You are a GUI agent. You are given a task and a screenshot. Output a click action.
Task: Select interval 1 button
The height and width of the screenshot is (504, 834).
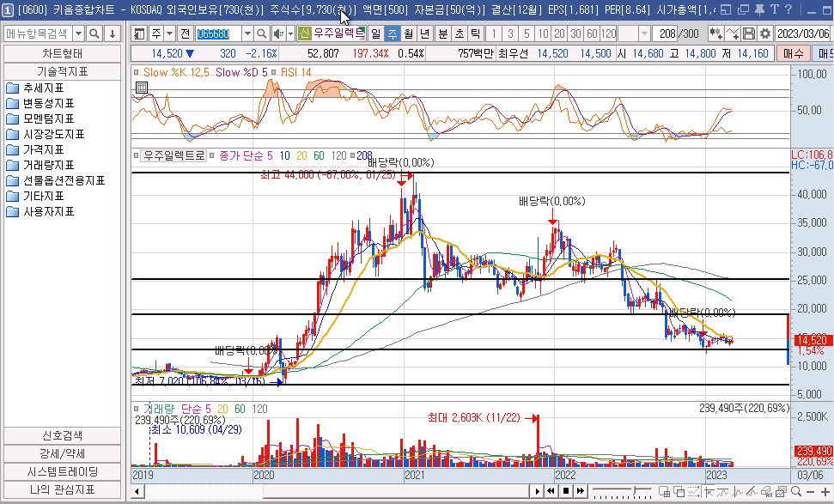coord(494,34)
